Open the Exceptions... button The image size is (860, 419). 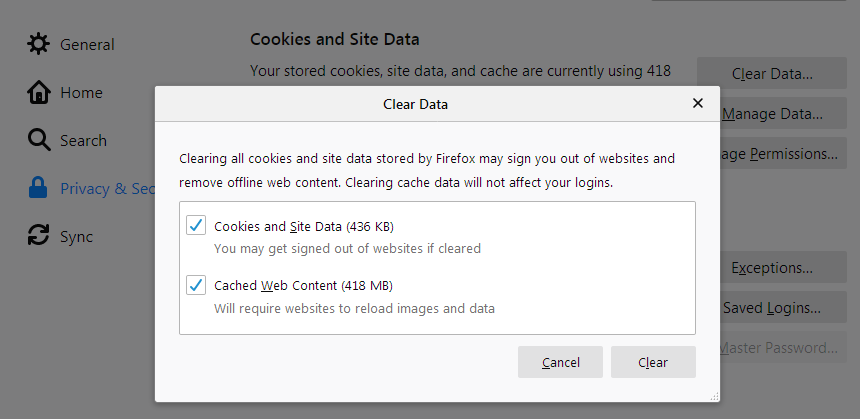[x=772, y=268]
